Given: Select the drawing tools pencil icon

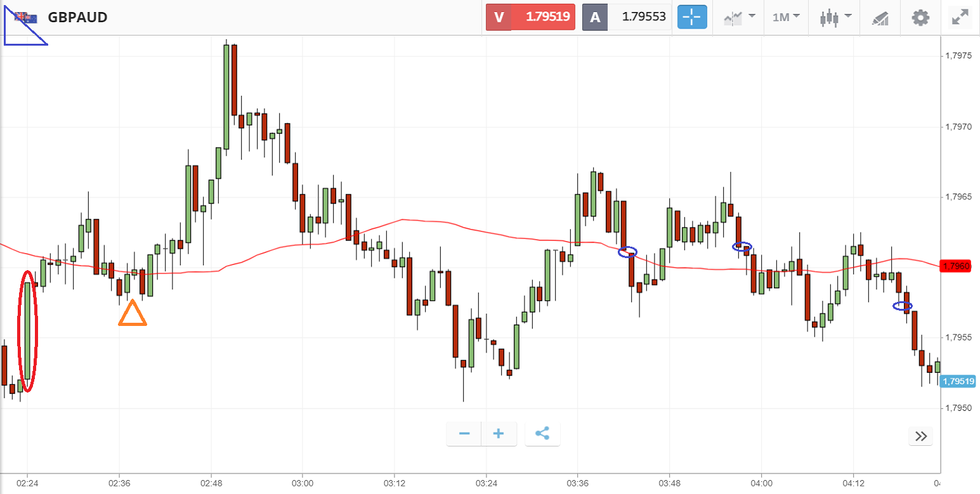Looking at the screenshot, I should click(x=880, y=18).
